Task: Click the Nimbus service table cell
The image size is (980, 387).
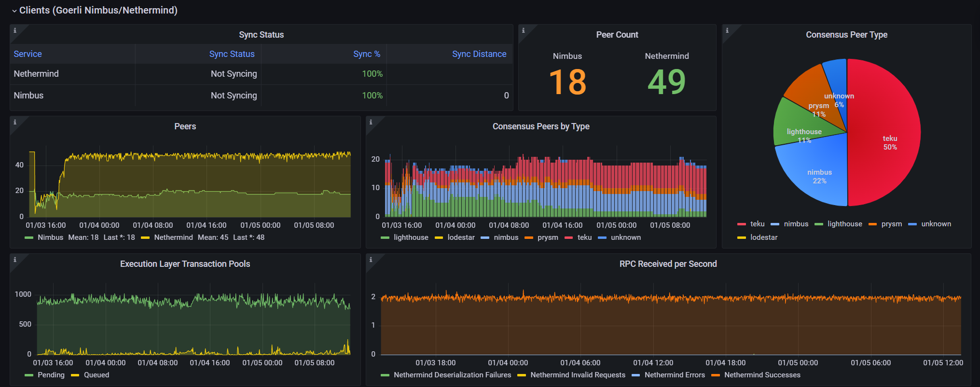Action: pos(72,96)
